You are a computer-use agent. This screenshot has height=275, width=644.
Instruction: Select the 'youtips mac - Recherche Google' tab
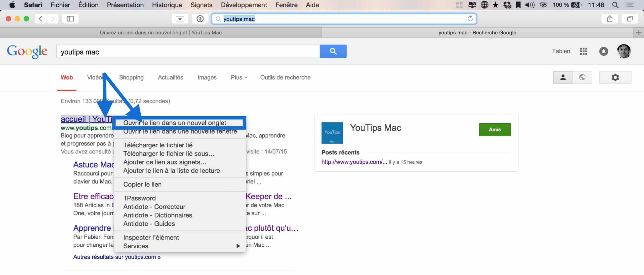(x=477, y=33)
